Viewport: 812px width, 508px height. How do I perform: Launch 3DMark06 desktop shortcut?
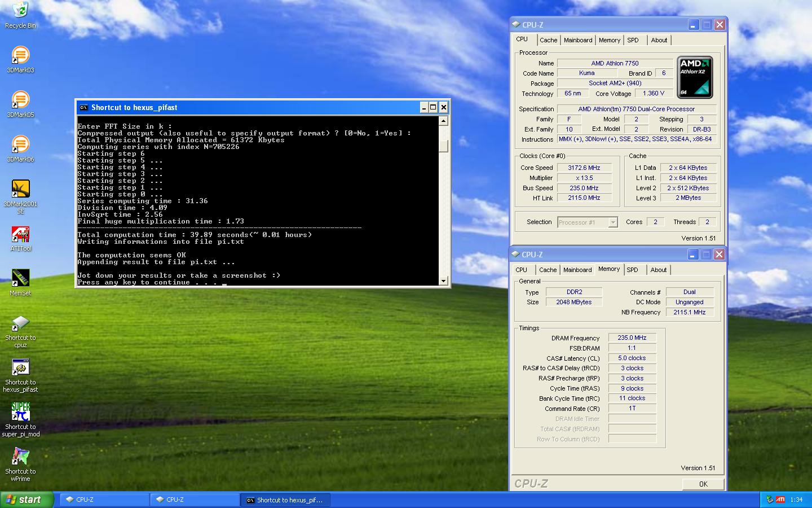tap(20, 148)
